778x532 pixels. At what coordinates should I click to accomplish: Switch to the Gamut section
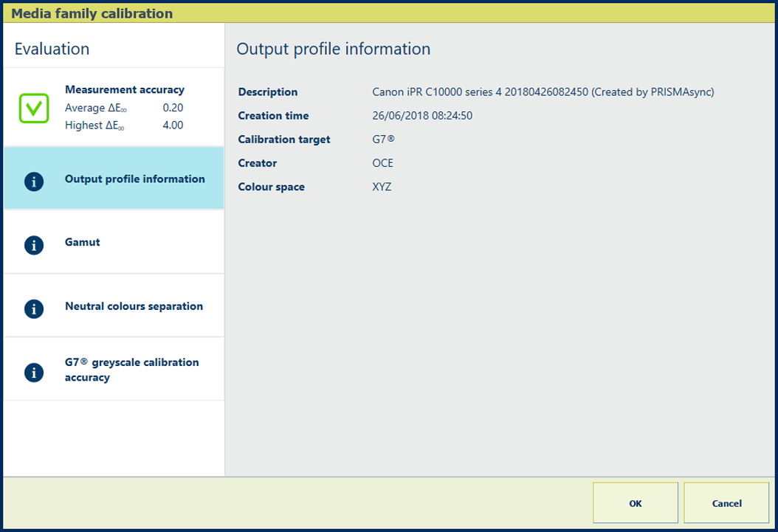[83, 242]
